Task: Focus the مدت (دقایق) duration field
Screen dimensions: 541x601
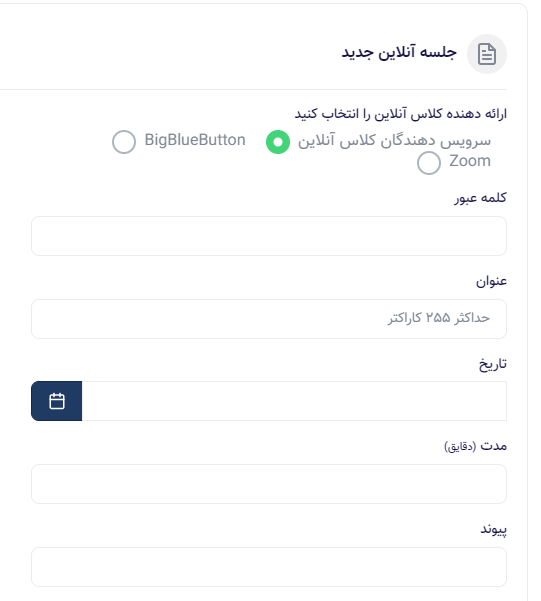Action: pos(269,484)
